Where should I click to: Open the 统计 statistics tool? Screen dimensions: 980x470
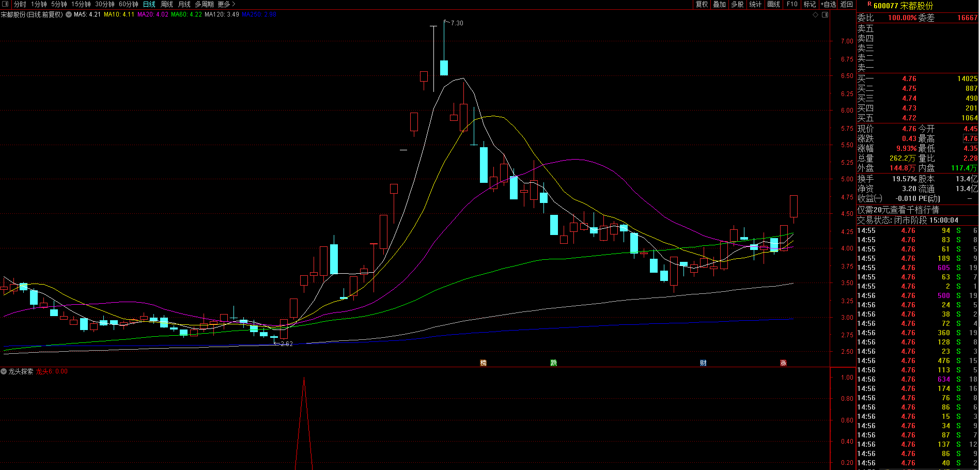tap(755, 4)
